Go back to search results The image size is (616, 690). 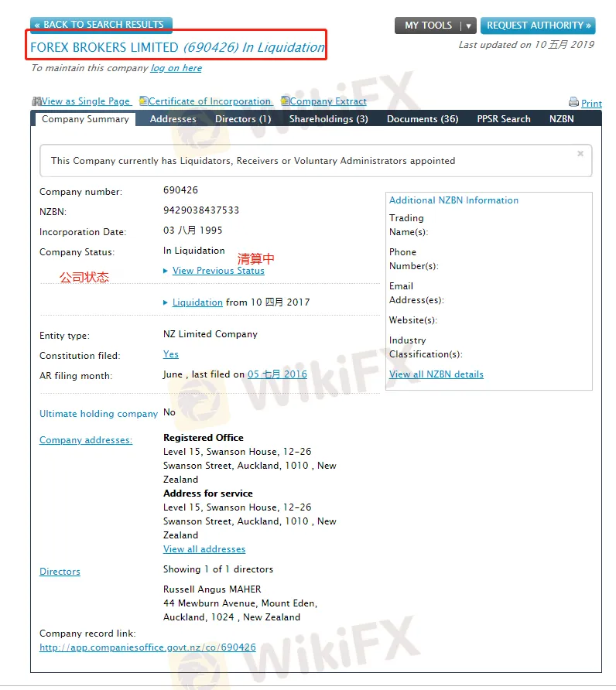101,24
